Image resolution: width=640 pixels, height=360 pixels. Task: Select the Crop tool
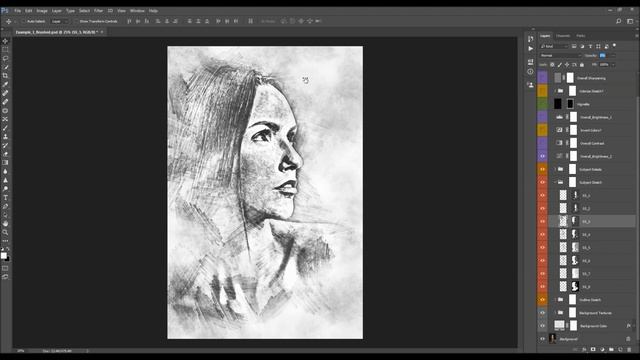5,76
